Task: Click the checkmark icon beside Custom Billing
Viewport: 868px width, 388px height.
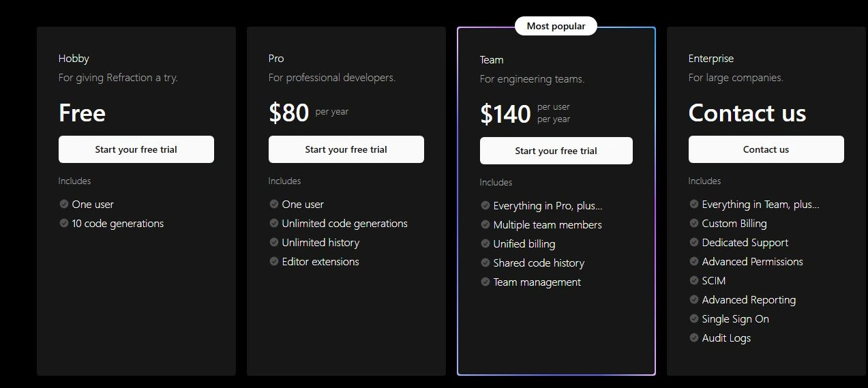Action: click(x=694, y=223)
